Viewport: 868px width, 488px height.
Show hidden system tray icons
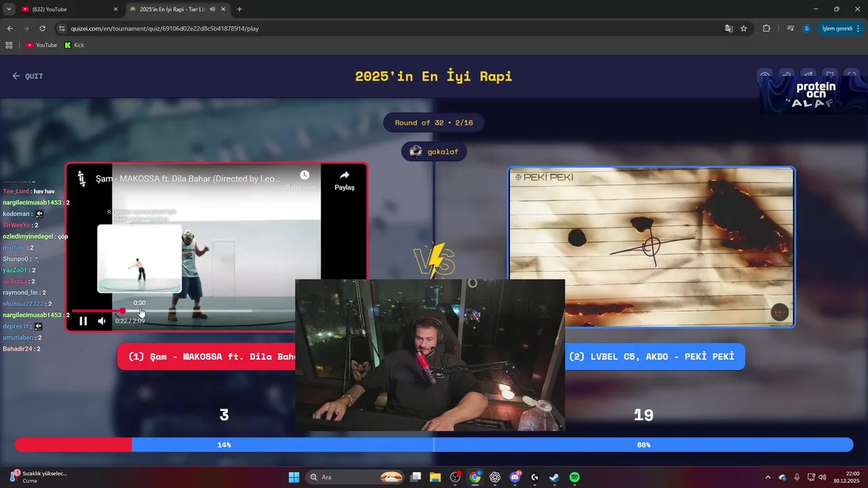click(768, 477)
